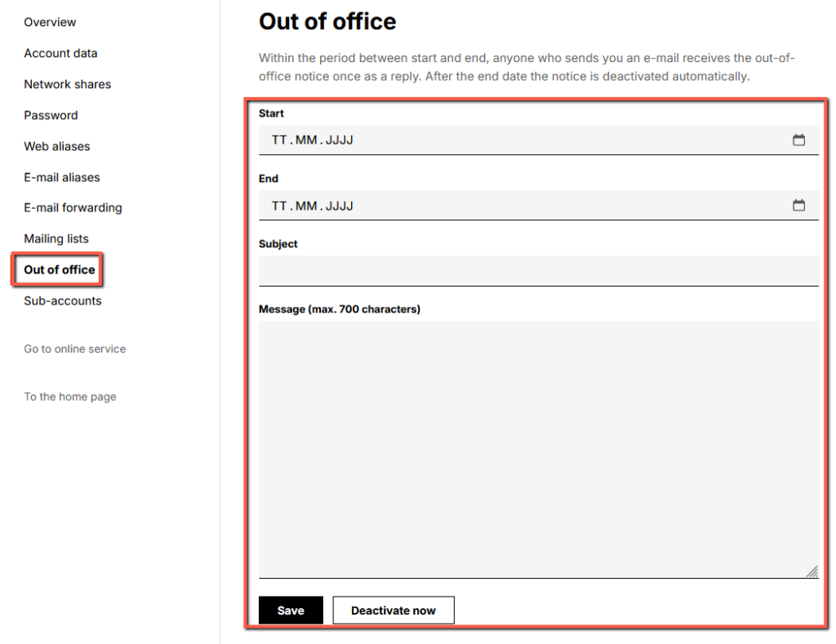
Task: Open Overview in the sidebar
Action: 50,22
